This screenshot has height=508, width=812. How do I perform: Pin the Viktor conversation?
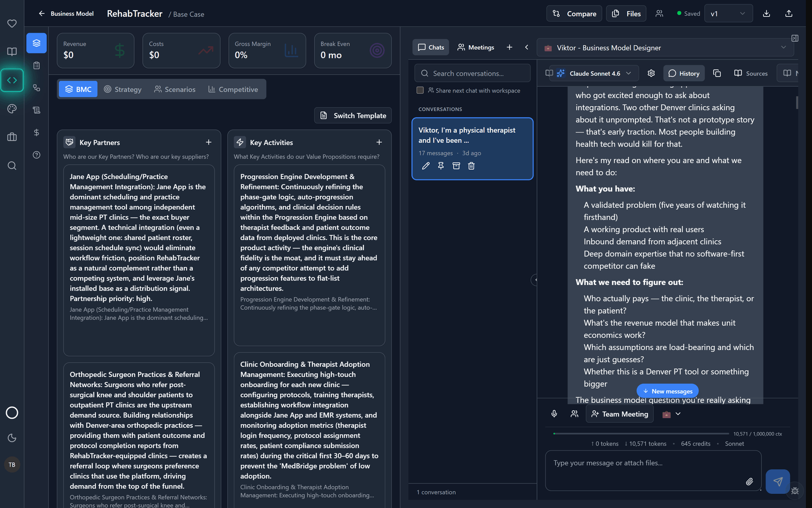point(441,166)
